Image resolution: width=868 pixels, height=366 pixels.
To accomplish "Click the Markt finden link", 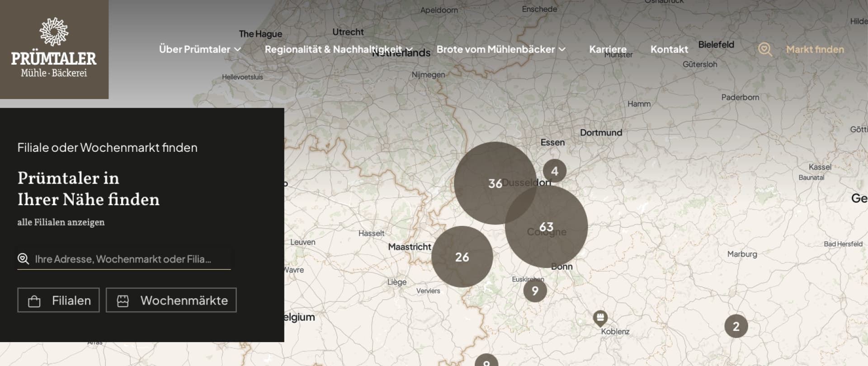I will pos(815,49).
